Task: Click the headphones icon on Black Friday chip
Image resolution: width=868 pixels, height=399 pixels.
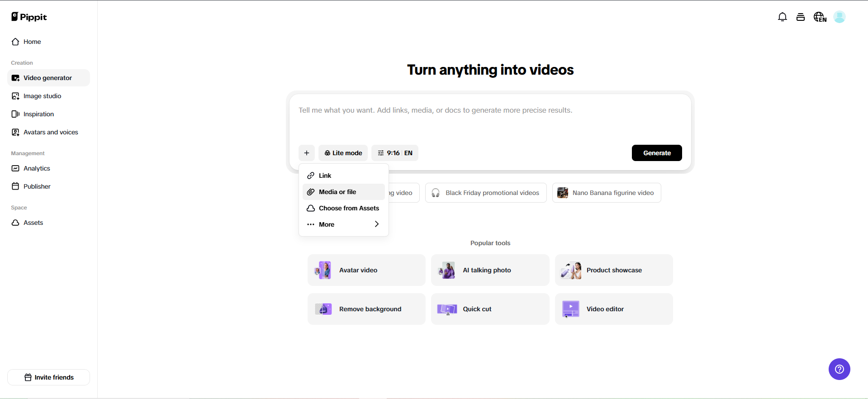Action: point(436,193)
